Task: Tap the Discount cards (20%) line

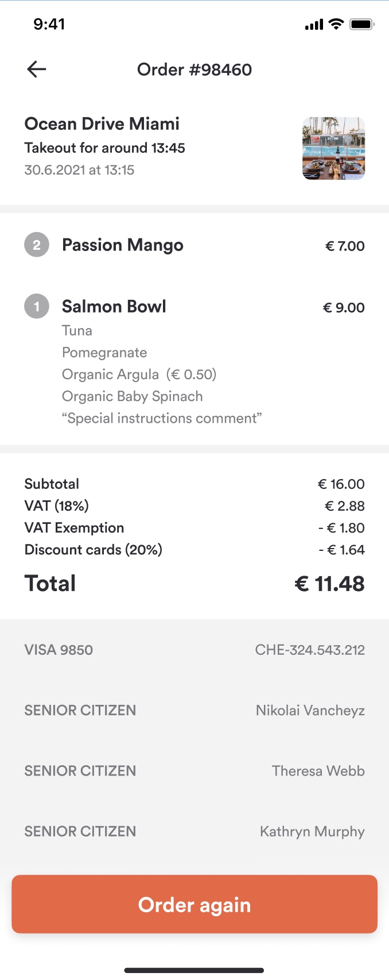Action: click(194, 550)
